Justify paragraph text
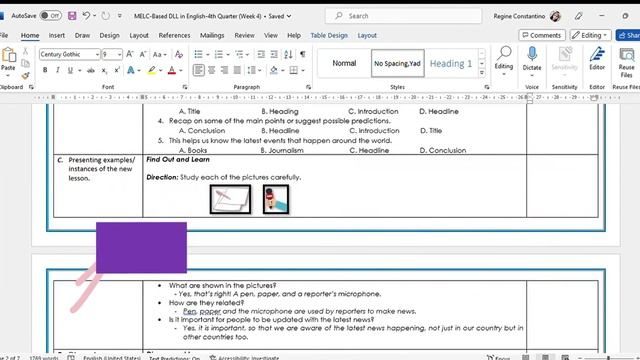This screenshot has height=360, width=640. (x=237, y=70)
